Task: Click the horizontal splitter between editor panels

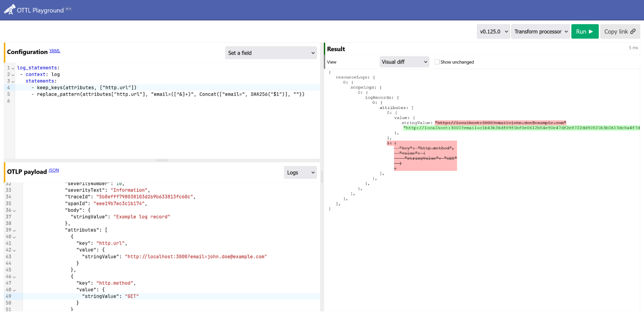Action: pos(162,161)
